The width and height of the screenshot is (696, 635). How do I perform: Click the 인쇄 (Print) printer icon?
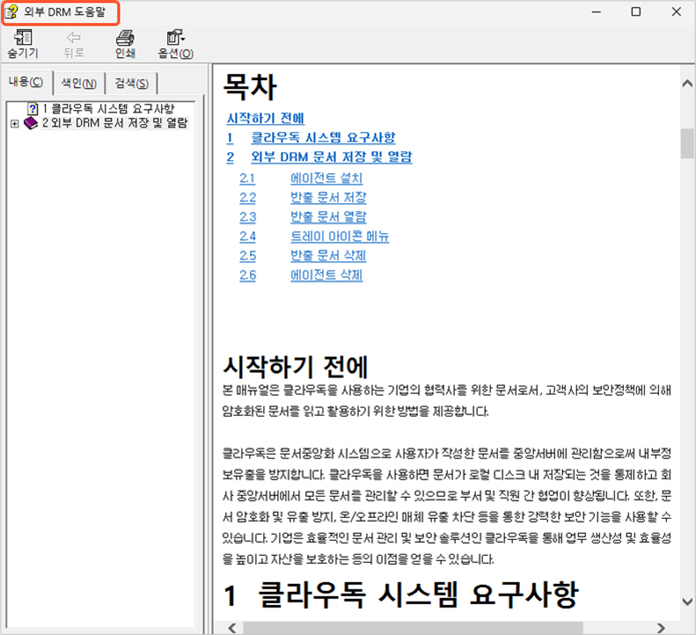pyautogui.click(x=125, y=38)
